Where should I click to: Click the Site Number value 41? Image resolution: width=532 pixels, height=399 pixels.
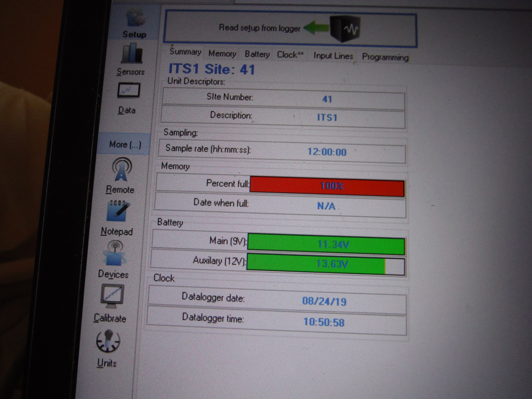[327, 99]
